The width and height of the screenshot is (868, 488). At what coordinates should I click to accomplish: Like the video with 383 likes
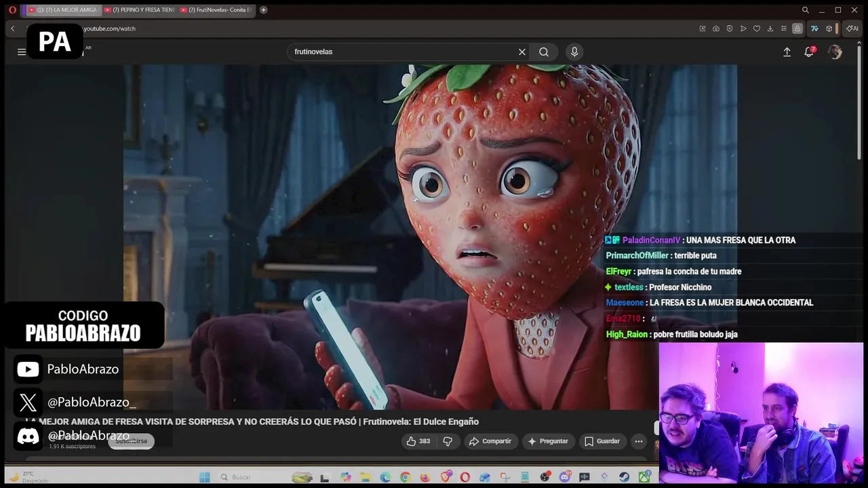click(x=418, y=441)
